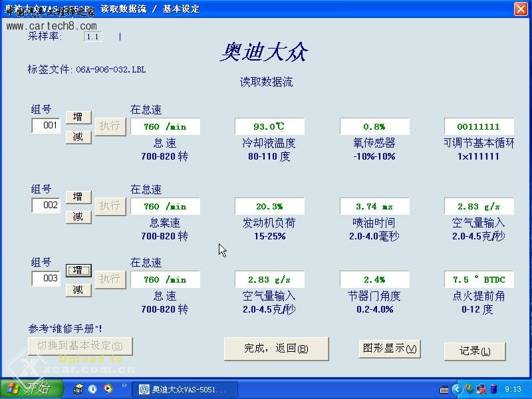Focus the 组号 field containing 003
The width and height of the screenshot is (532, 399).
pyautogui.click(x=46, y=279)
